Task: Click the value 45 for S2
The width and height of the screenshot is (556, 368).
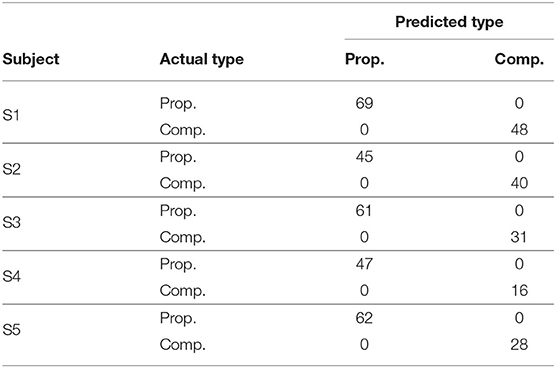Action: (364, 157)
